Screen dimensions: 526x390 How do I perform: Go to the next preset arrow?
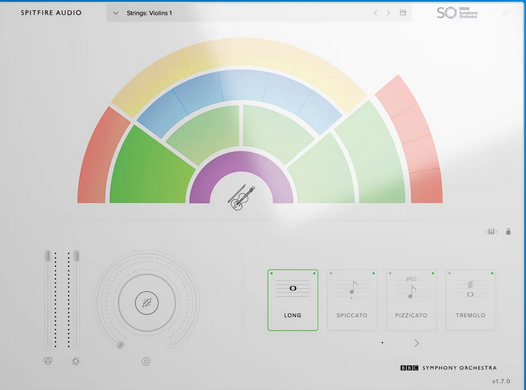coord(388,13)
